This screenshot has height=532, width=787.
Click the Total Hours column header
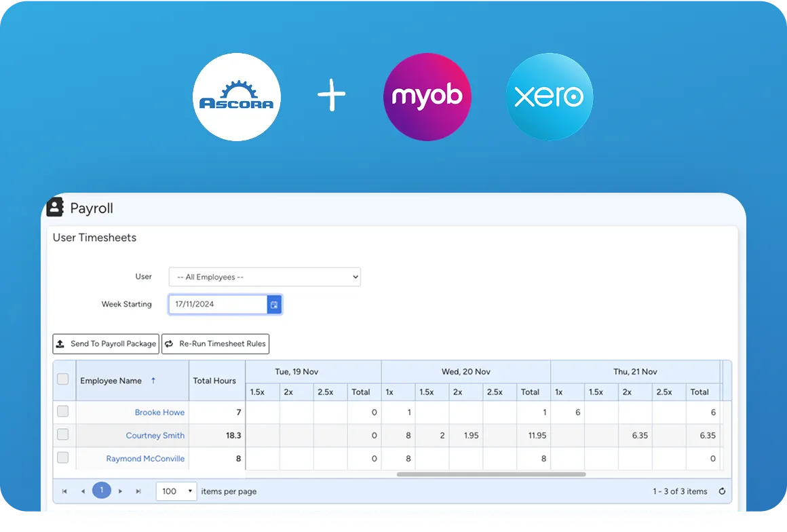click(217, 381)
